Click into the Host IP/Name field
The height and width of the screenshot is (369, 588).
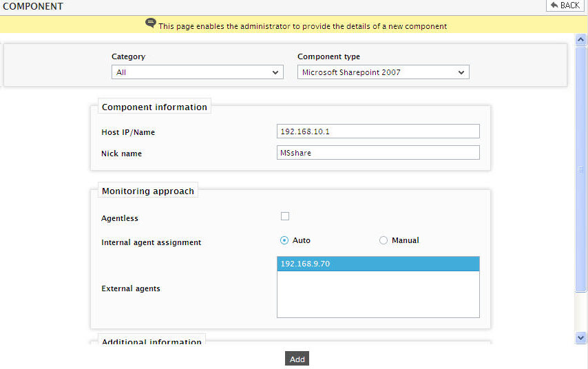point(378,131)
